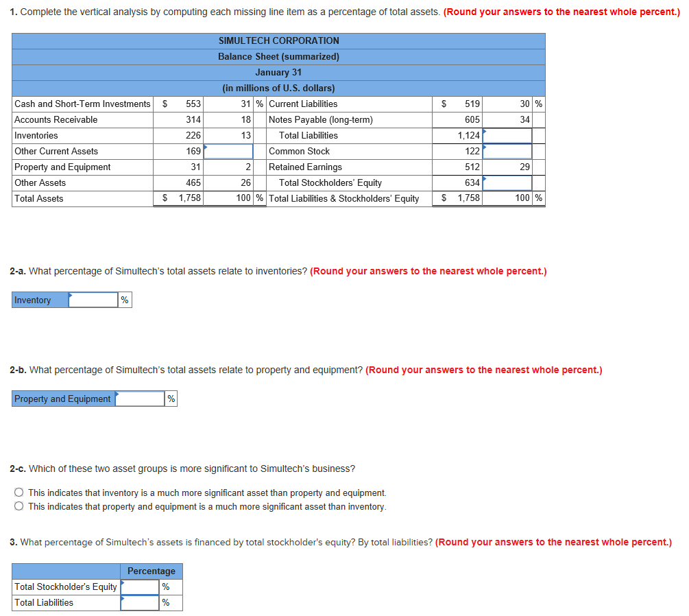Click the Percentage column header in question 3
Image resolution: width=689 pixels, height=616 pixels.
[151, 571]
